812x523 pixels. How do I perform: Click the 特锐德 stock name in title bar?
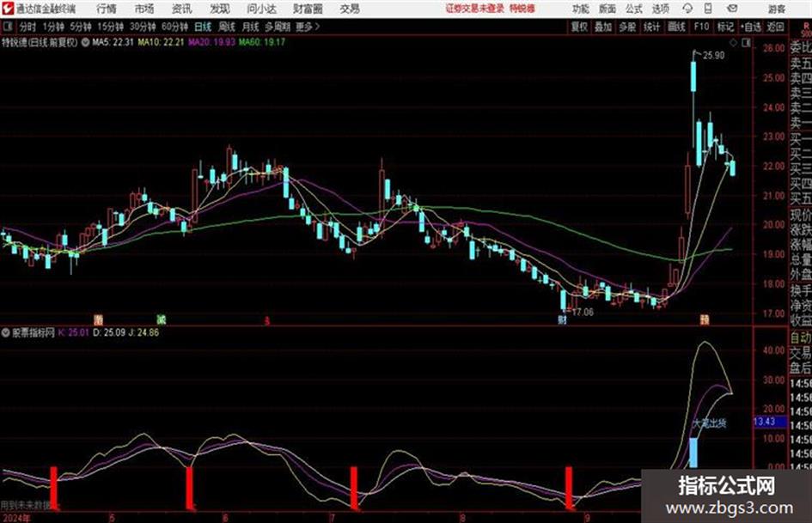coord(522,9)
